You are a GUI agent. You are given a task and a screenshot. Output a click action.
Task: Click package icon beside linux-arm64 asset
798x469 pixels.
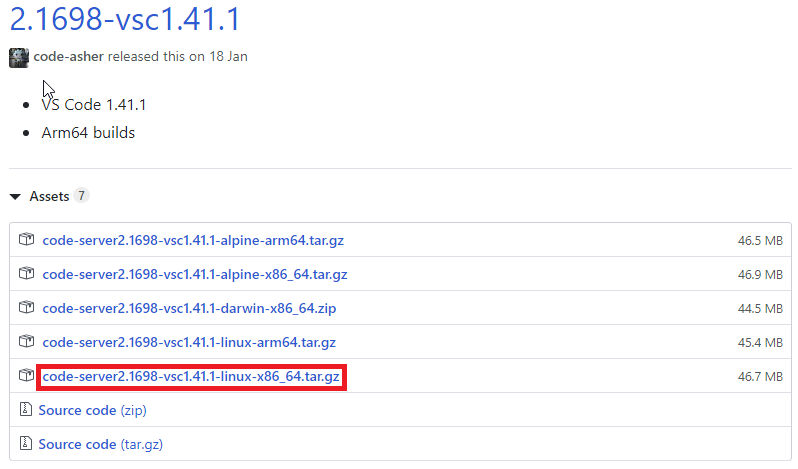point(26,341)
